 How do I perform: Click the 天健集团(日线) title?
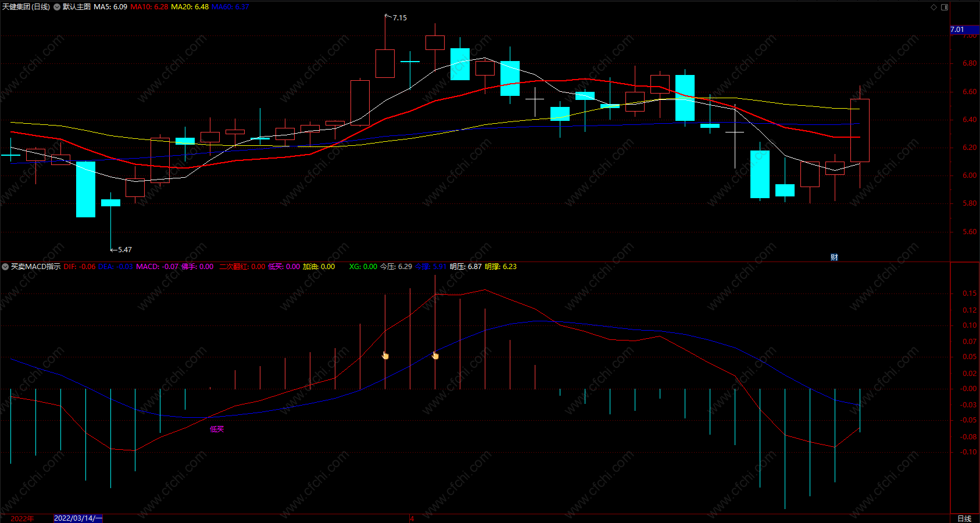(x=26, y=7)
